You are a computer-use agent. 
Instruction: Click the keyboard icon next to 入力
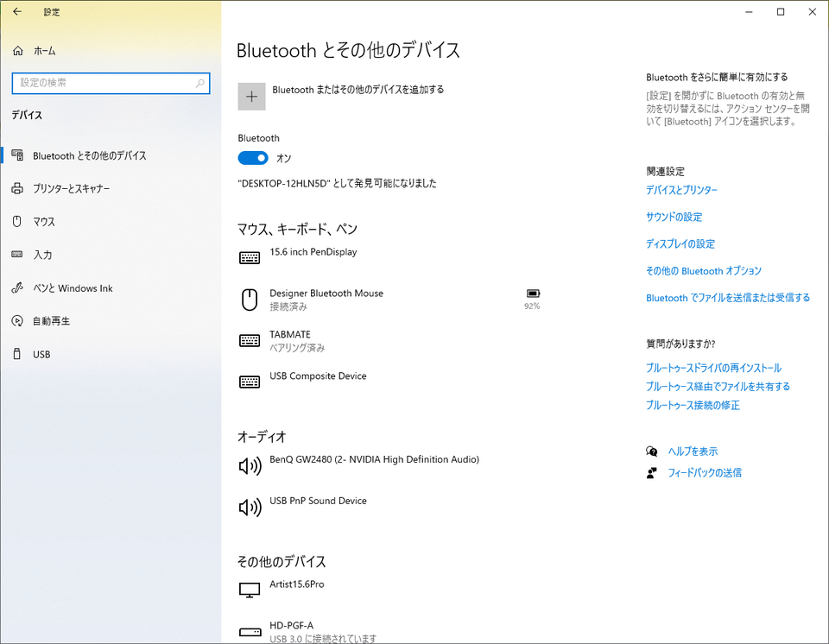point(17,255)
